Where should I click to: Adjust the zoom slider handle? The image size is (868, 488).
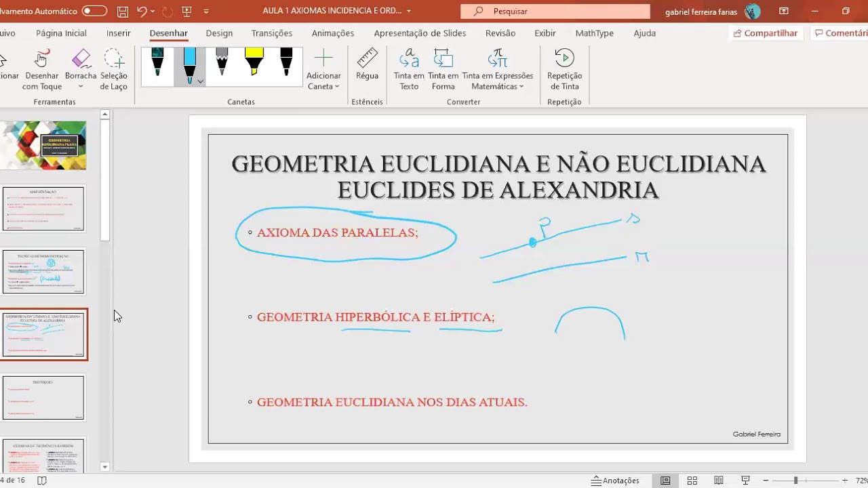pos(795,481)
